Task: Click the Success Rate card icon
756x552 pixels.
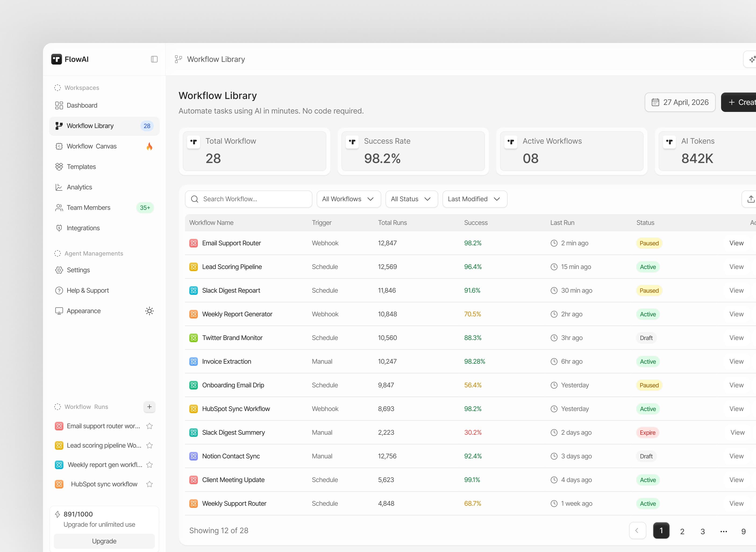Action: pyautogui.click(x=352, y=142)
